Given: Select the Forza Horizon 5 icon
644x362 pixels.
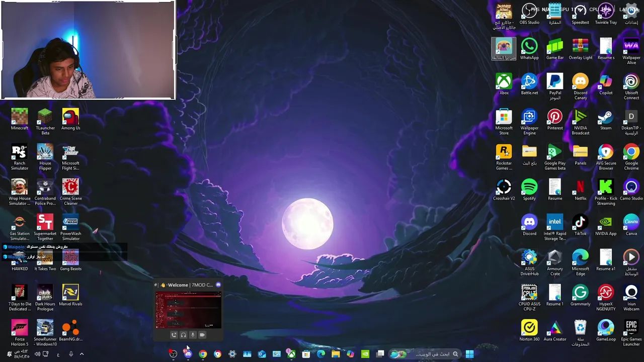Looking at the screenshot, I should click(x=20, y=333).
